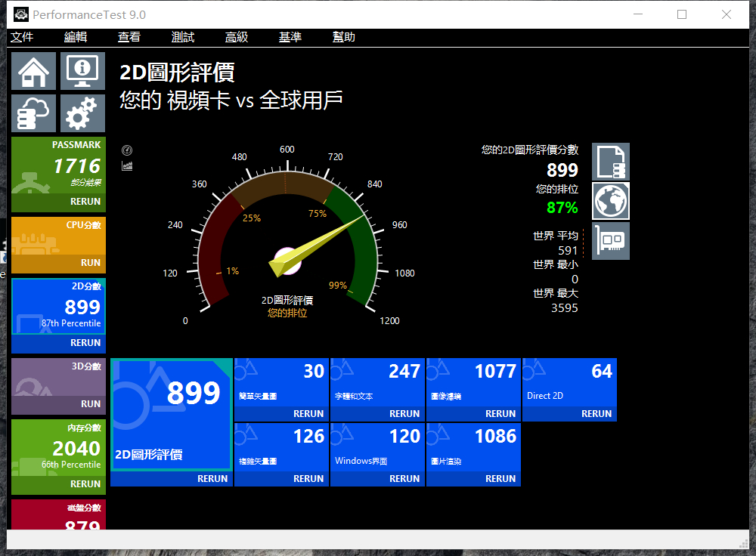Open the System Information monitor icon
756x556 pixels.
(x=82, y=71)
